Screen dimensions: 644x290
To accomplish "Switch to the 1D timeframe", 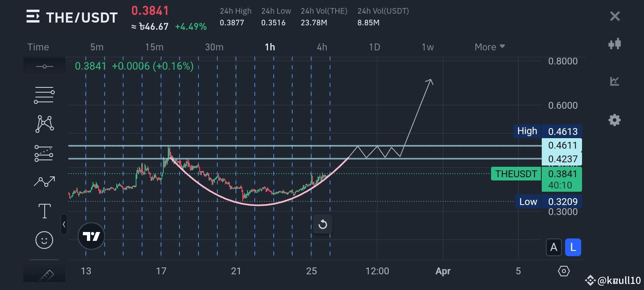I will click(375, 47).
